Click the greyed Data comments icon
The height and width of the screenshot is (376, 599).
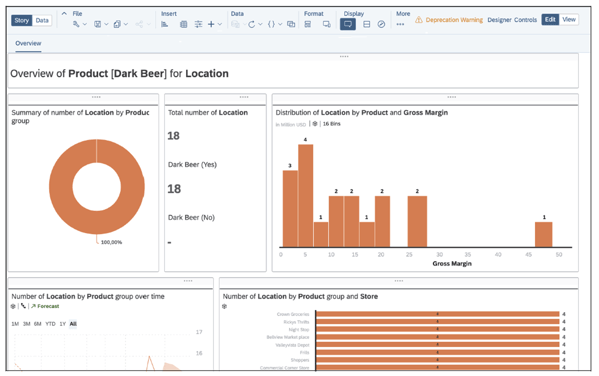point(235,24)
